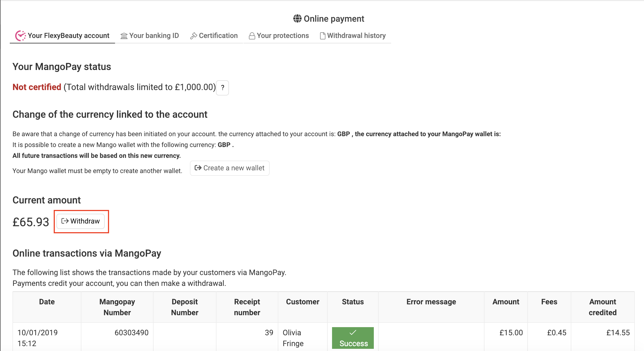Click the £65.93 current amount

pos(31,222)
